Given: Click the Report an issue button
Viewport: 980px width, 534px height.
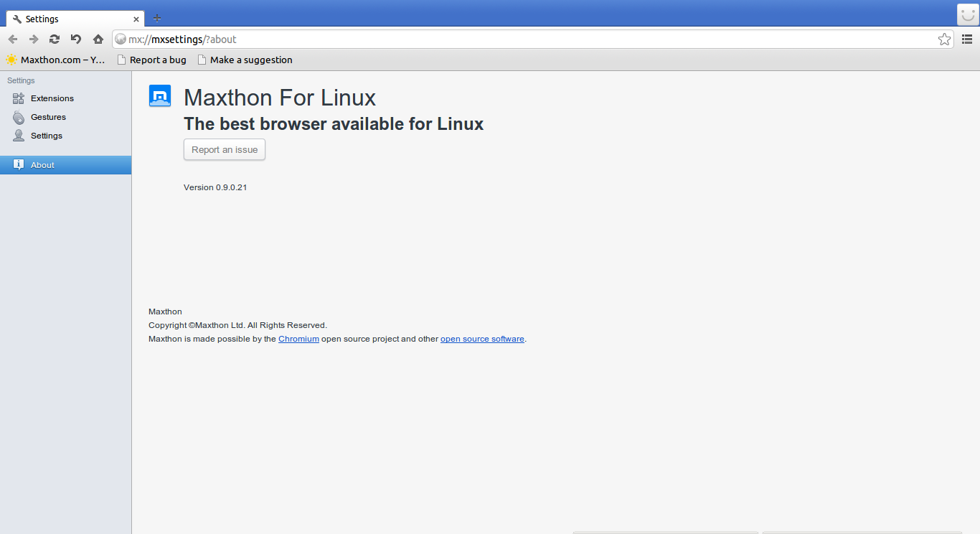Looking at the screenshot, I should click(224, 149).
